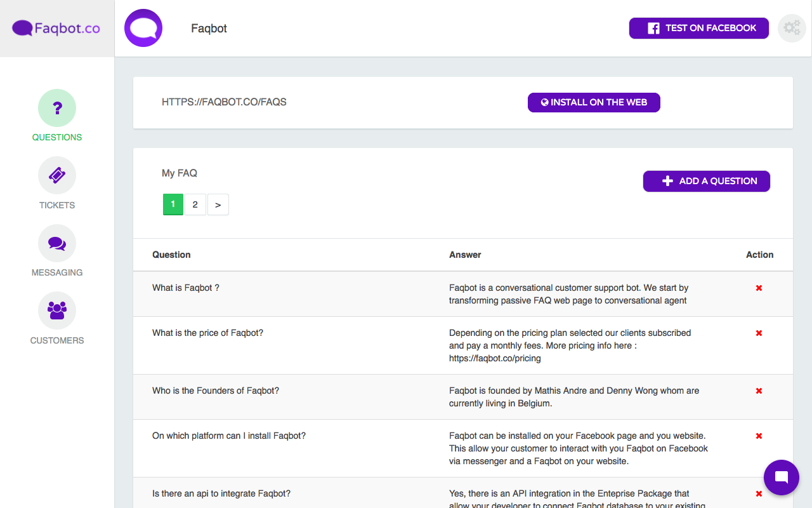Screen dimensions: 812x508
Task: Click Add a Question button
Action: pyautogui.click(x=707, y=181)
